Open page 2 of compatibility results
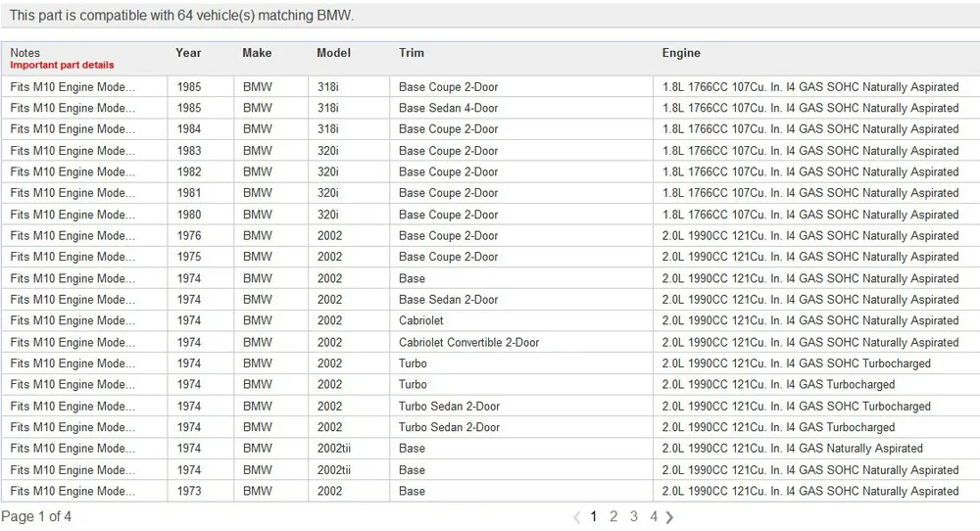The height and width of the screenshot is (531, 980). click(x=613, y=516)
